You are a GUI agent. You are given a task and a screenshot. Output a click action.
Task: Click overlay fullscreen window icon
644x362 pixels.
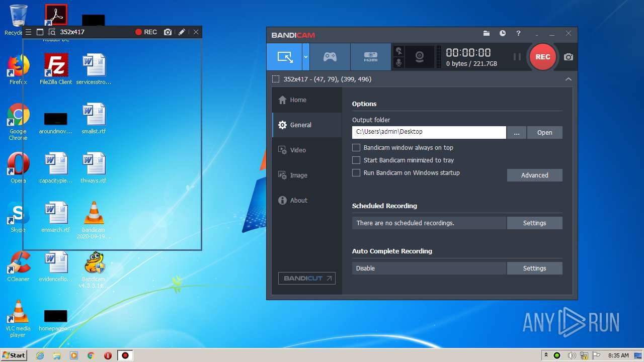(40, 32)
